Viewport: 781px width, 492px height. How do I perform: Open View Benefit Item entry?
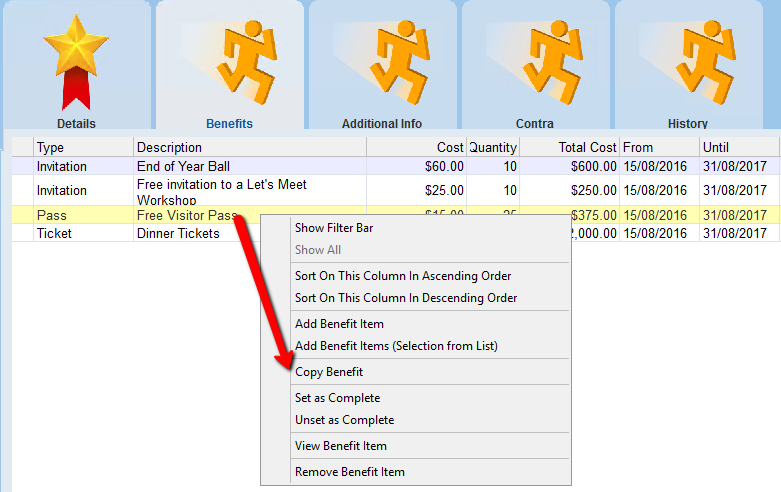coord(340,446)
